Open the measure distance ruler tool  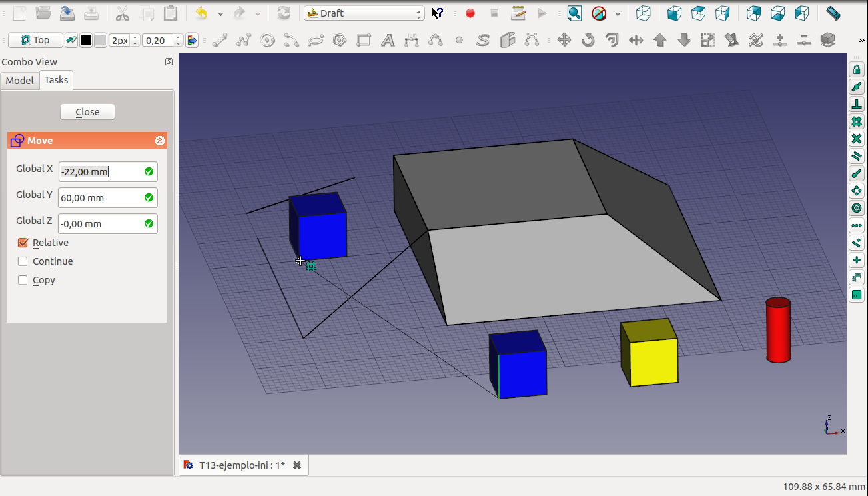click(833, 13)
